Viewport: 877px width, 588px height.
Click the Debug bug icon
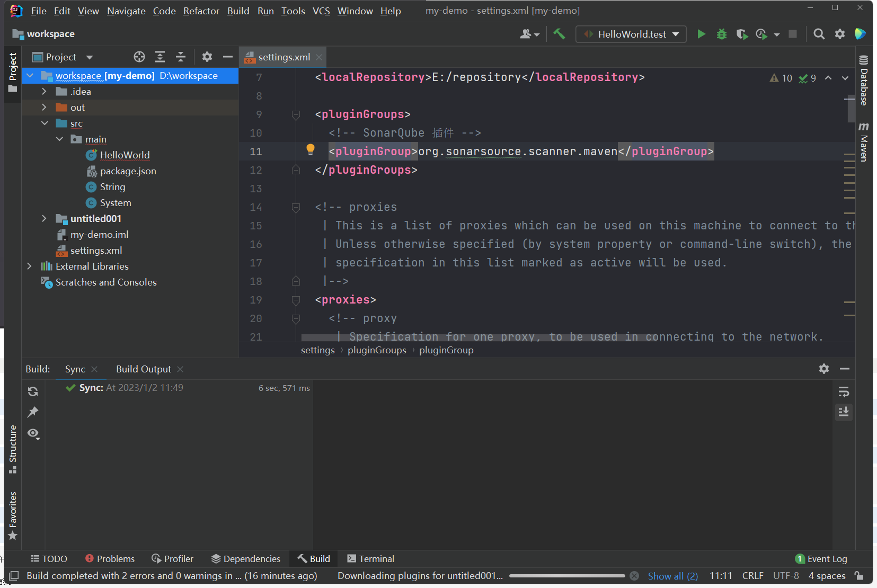(x=721, y=34)
